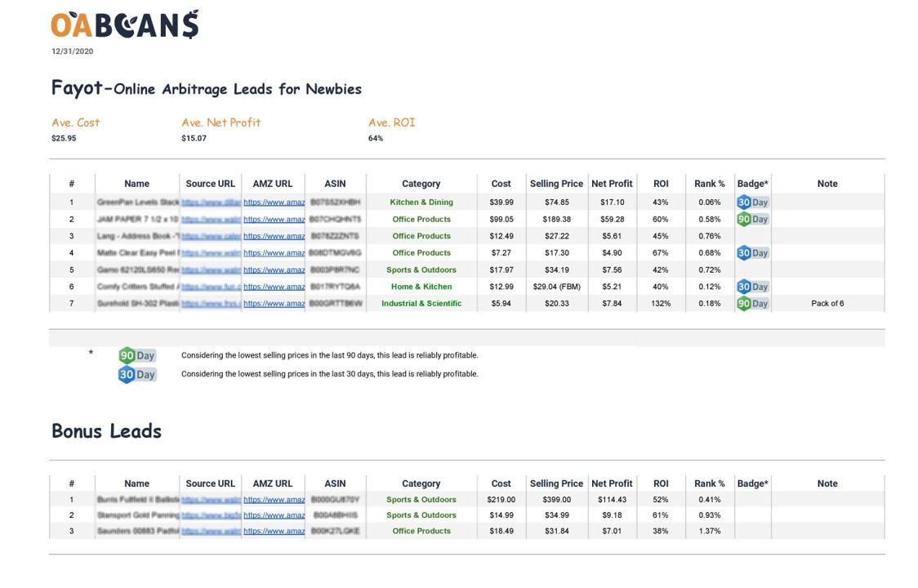Visit the AMZ URL for the Home & Kitchen lead
The width and height of the screenshot is (918, 588).
pos(274,287)
